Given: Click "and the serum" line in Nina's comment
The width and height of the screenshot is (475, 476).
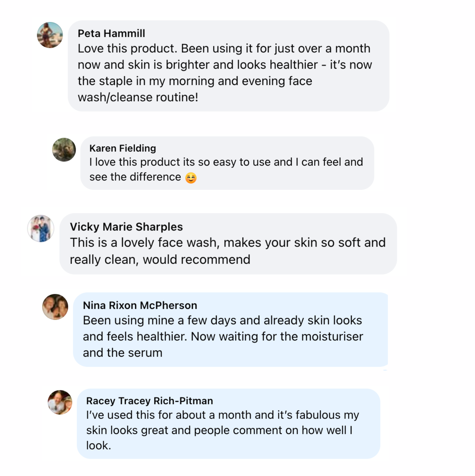Looking at the screenshot, I should click(123, 353).
